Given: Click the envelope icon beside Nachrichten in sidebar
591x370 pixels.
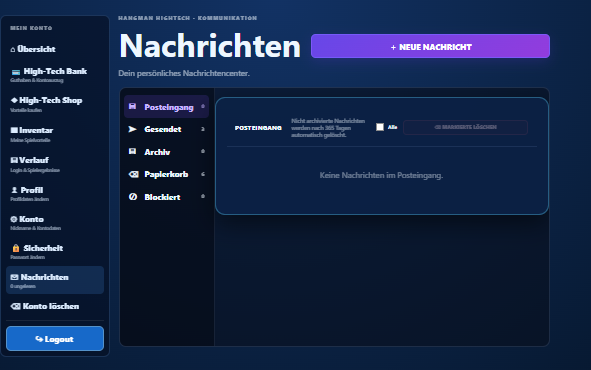Looking at the screenshot, I should (14, 277).
